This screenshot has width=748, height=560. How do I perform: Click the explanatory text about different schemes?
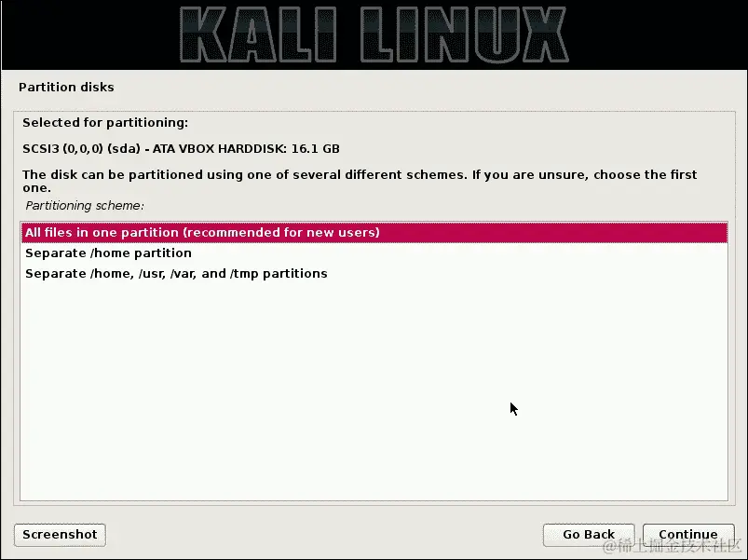(360, 182)
